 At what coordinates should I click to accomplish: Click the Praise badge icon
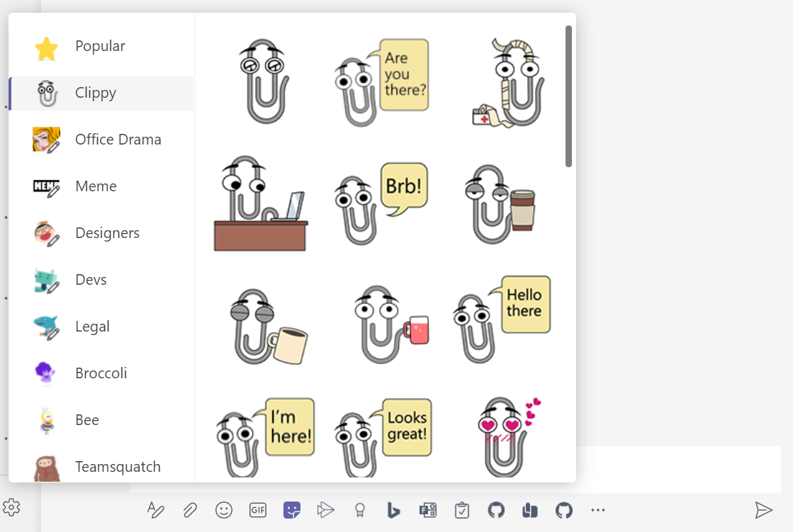[360, 509]
